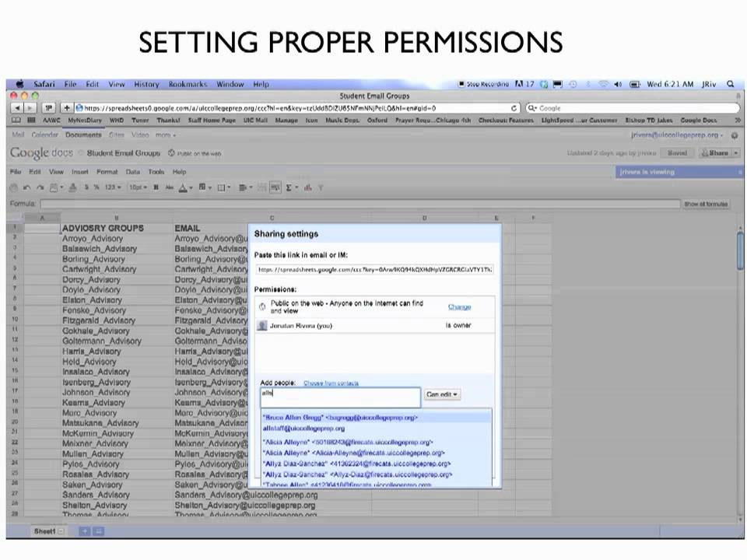Viewport: 747px width, 560px height.
Task: Click the add sheet plus button
Action: (x=84, y=531)
